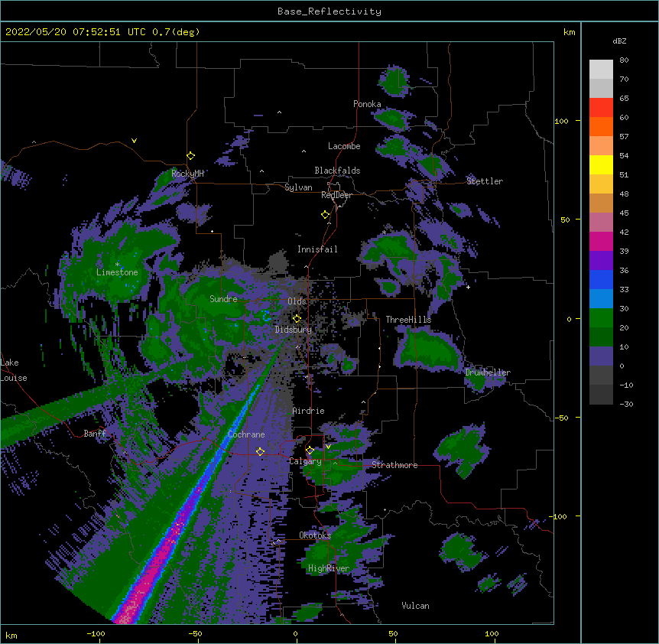Click the RockyMH label
659x644 pixels.
(x=187, y=174)
